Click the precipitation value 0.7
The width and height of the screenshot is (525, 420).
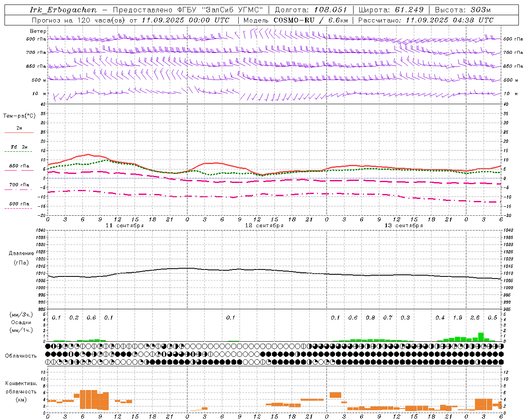pos(388,318)
